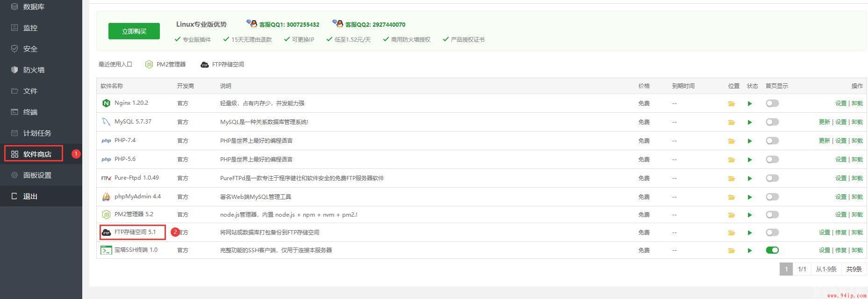Toggle homepage display for PHP-5.6
Image resolution: width=868 pixels, height=299 pixels.
coord(772,160)
